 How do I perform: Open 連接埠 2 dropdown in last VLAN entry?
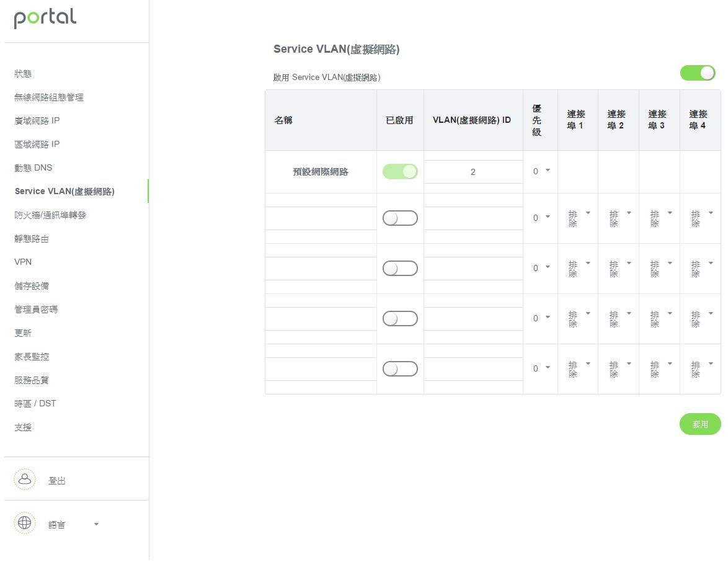620,369
